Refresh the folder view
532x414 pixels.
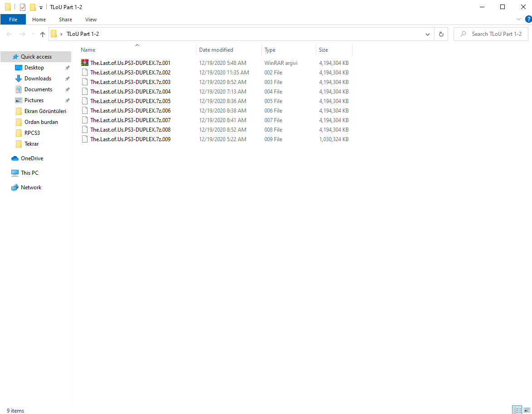[441, 34]
